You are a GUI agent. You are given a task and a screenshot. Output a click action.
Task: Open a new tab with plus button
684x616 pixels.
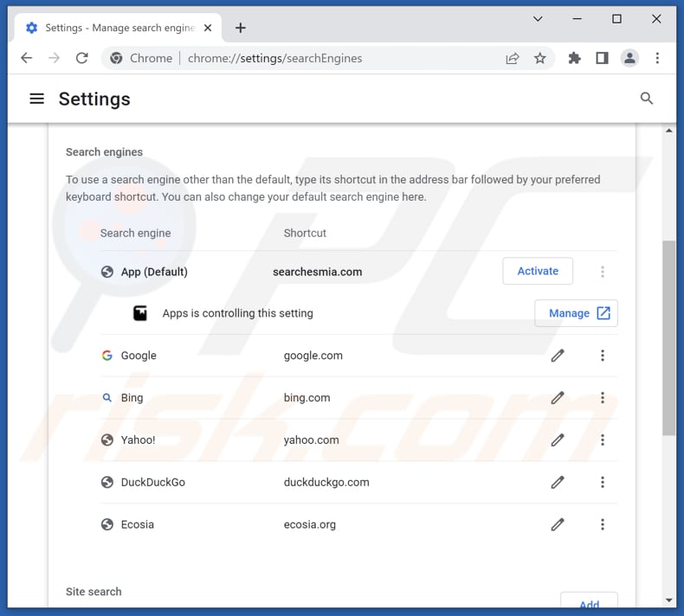tap(241, 28)
